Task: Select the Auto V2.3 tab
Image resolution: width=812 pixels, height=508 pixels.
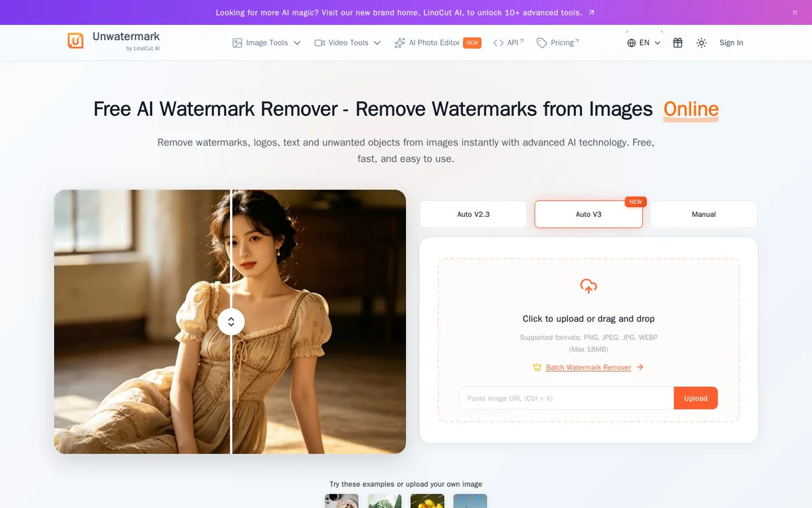Action: coord(473,214)
